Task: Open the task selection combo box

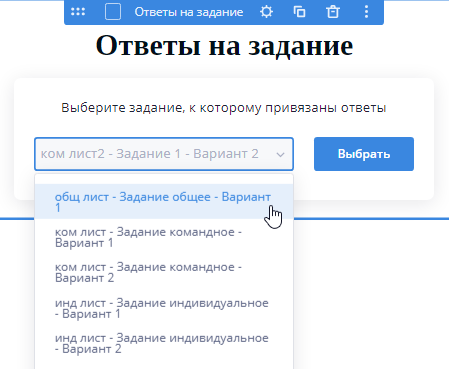Action: [164, 154]
